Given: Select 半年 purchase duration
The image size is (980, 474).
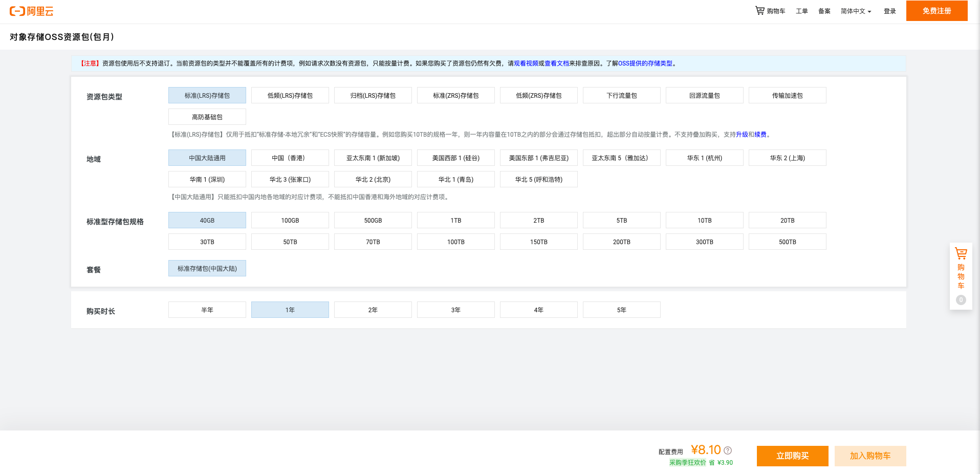Looking at the screenshot, I should point(207,309).
